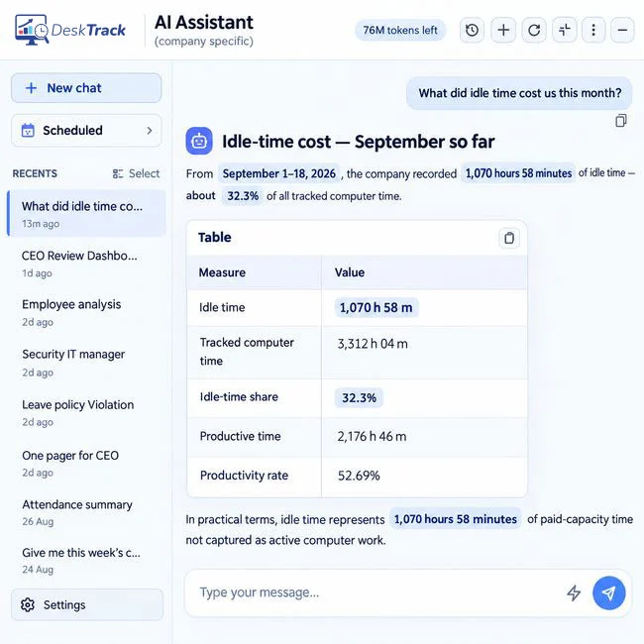Click the RECENTS section label
The height and width of the screenshot is (644, 644).
click(35, 173)
